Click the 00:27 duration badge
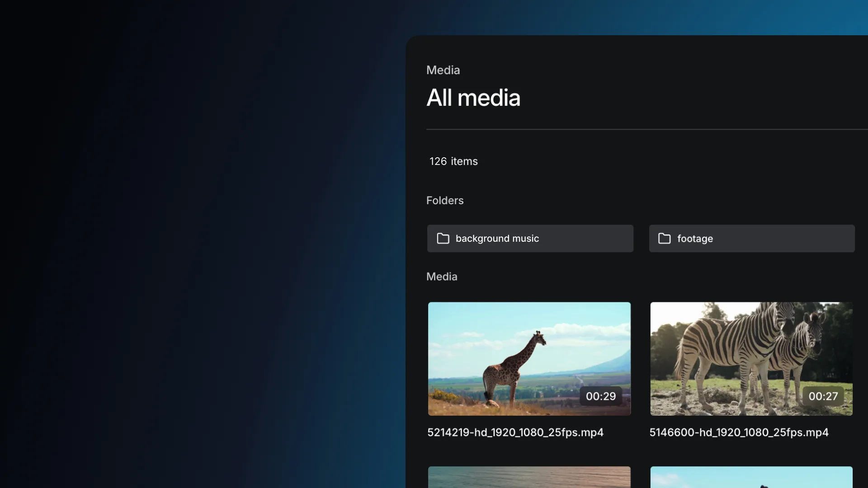Image resolution: width=868 pixels, height=488 pixels. (823, 396)
